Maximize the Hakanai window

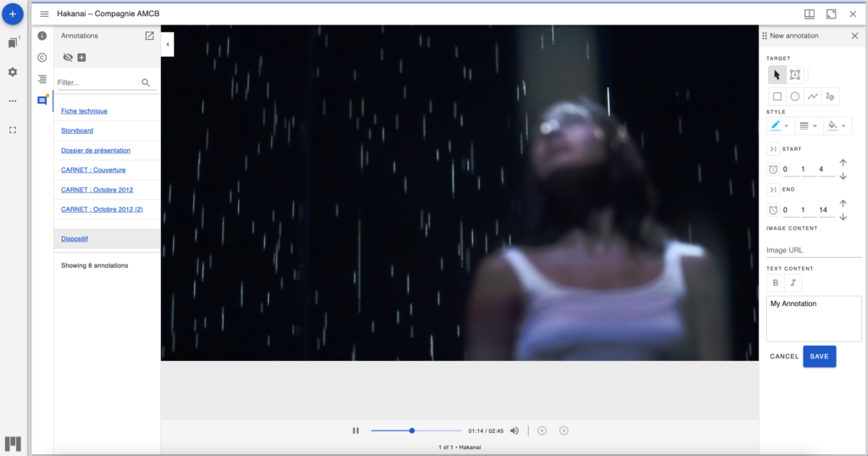831,14
